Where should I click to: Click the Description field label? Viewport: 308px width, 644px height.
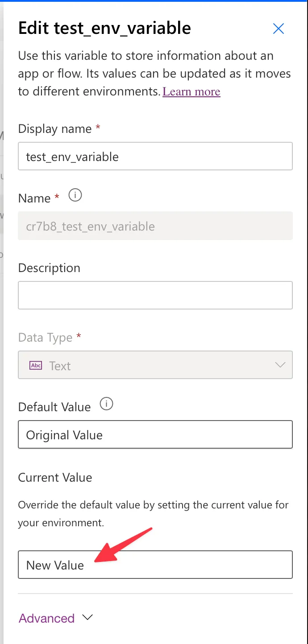(x=49, y=268)
